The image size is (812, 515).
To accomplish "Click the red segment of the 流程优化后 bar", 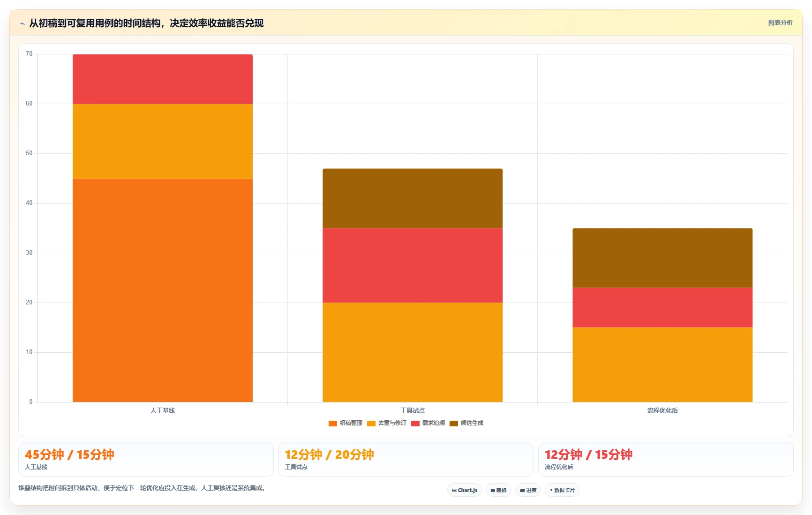I will pyautogui.click(x=662, y=308).
